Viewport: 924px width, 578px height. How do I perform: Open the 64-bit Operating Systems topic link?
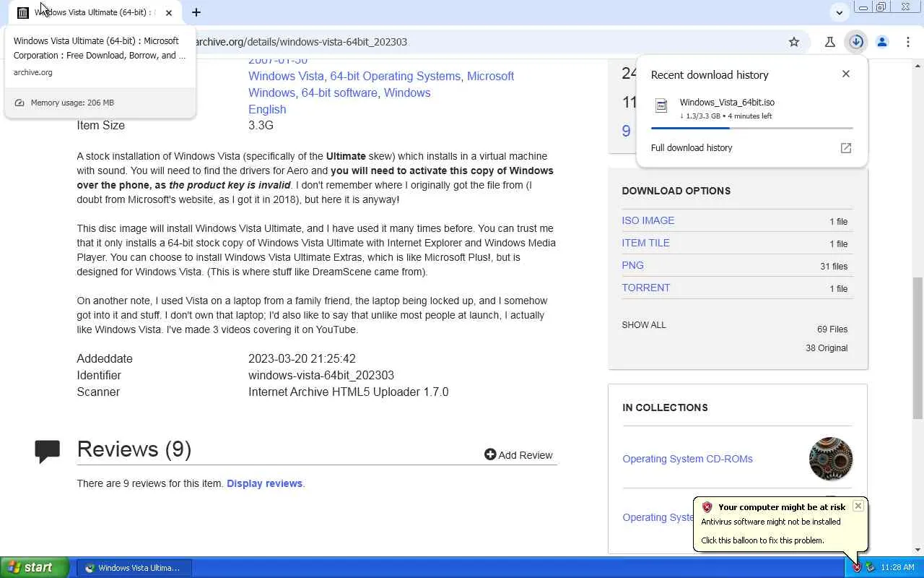tap(396, 76)
